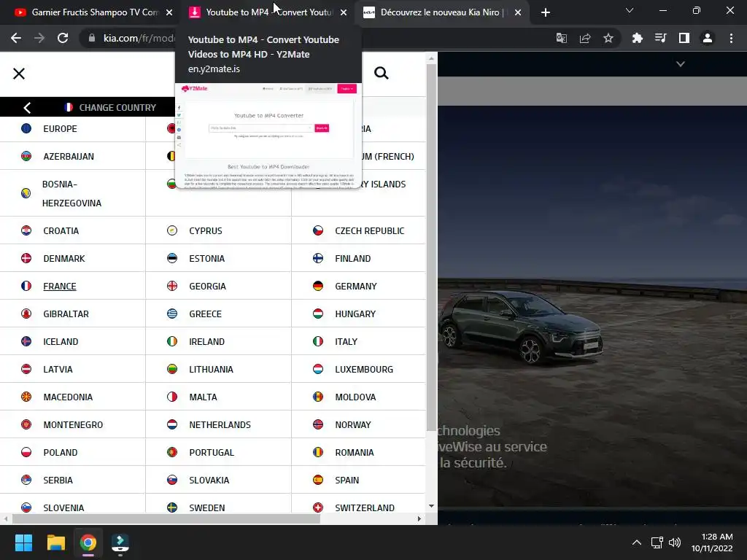Open the tab search dropdown arrow
This screenshot has height=560, width=747.
pyautogui.click(x=630, y=10)
